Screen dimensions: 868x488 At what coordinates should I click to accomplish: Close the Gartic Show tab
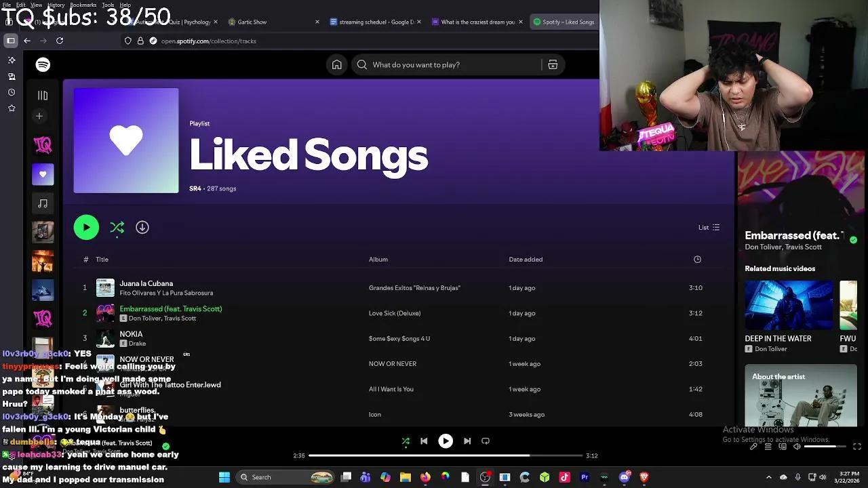[x=317, y=22]
